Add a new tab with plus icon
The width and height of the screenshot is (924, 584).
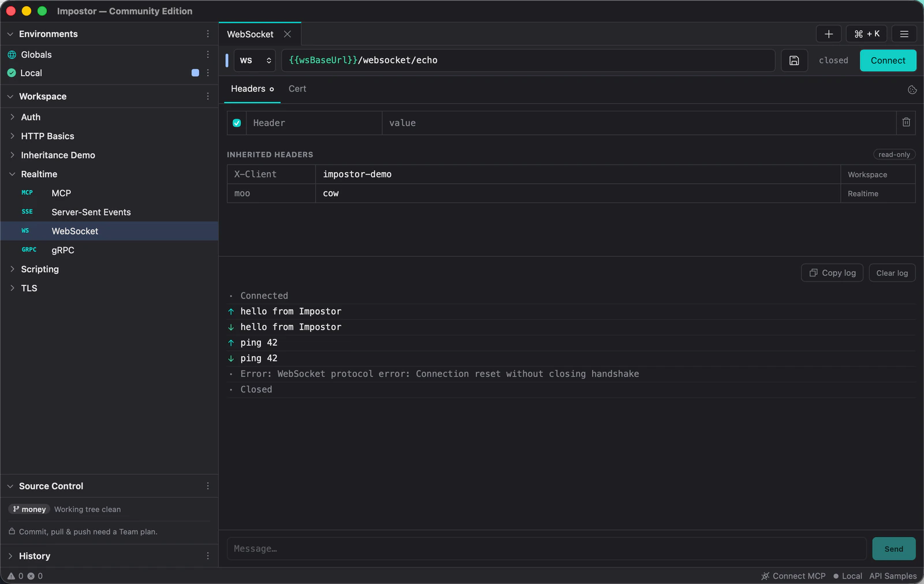click(829, 34)
